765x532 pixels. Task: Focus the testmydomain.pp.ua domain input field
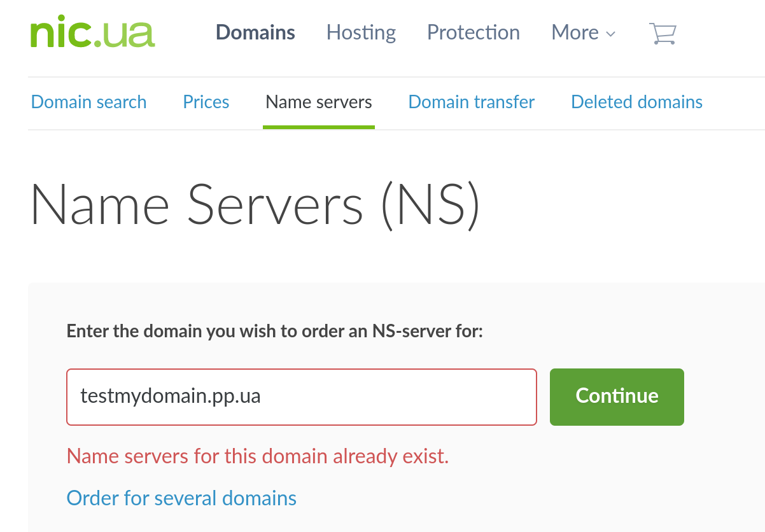tap(301, 397)
